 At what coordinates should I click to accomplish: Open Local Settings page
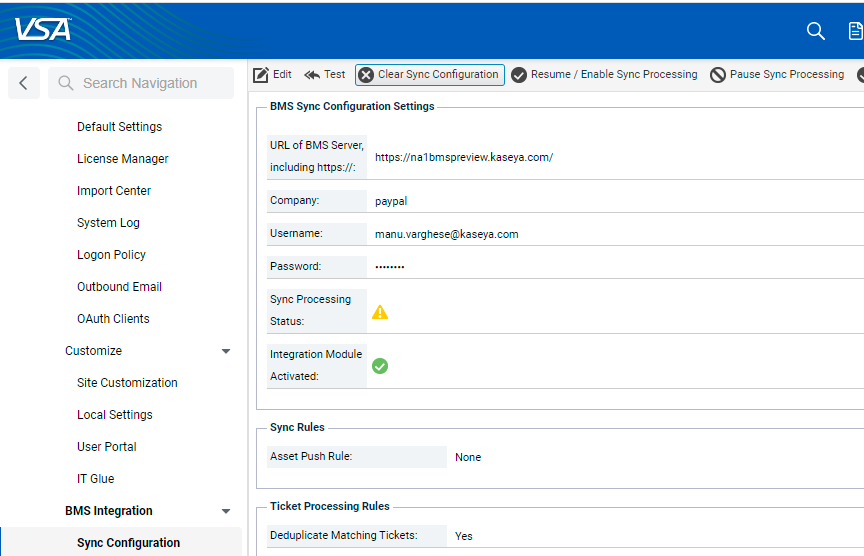pyautogui.click(x=115, y=414)
